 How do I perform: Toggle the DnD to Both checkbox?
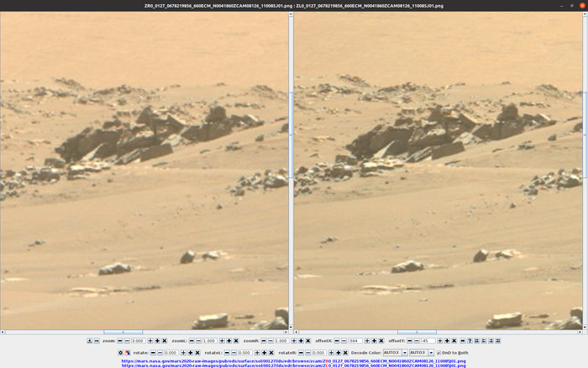439,352
